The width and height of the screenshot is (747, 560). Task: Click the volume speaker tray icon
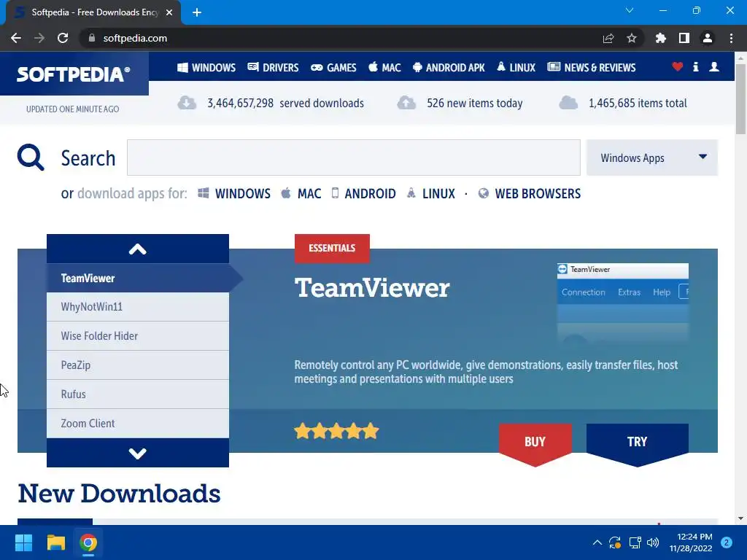coord(653,542)
